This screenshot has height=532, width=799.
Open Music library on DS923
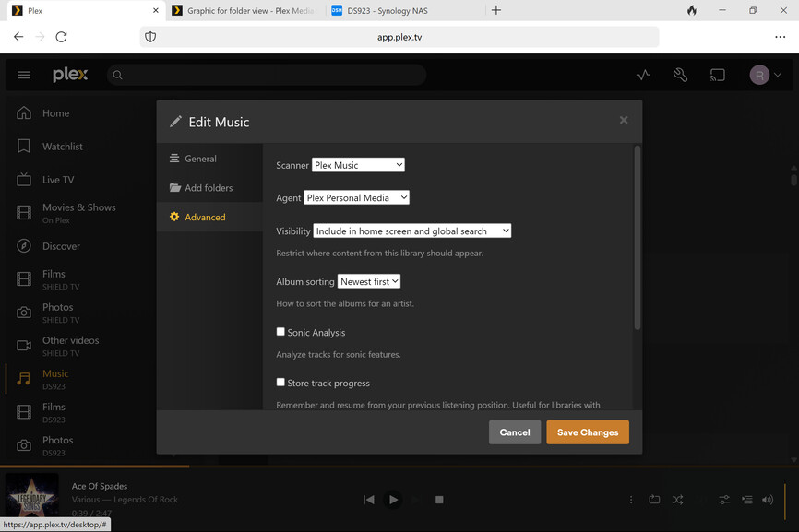[x=55, y=379]
